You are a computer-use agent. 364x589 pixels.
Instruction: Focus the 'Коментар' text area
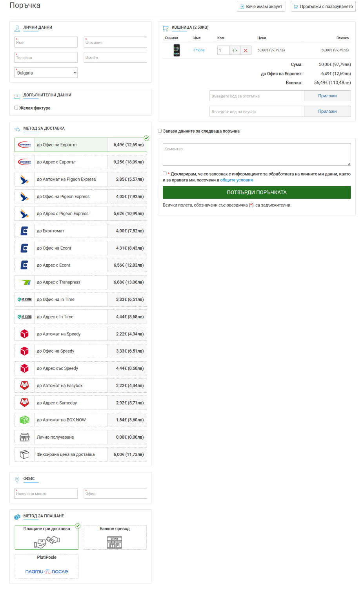257,154
